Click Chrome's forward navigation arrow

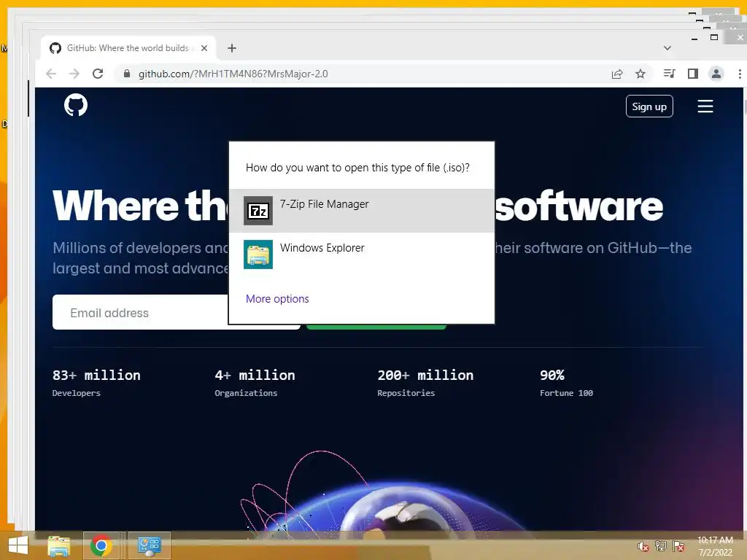coord(74,74)
